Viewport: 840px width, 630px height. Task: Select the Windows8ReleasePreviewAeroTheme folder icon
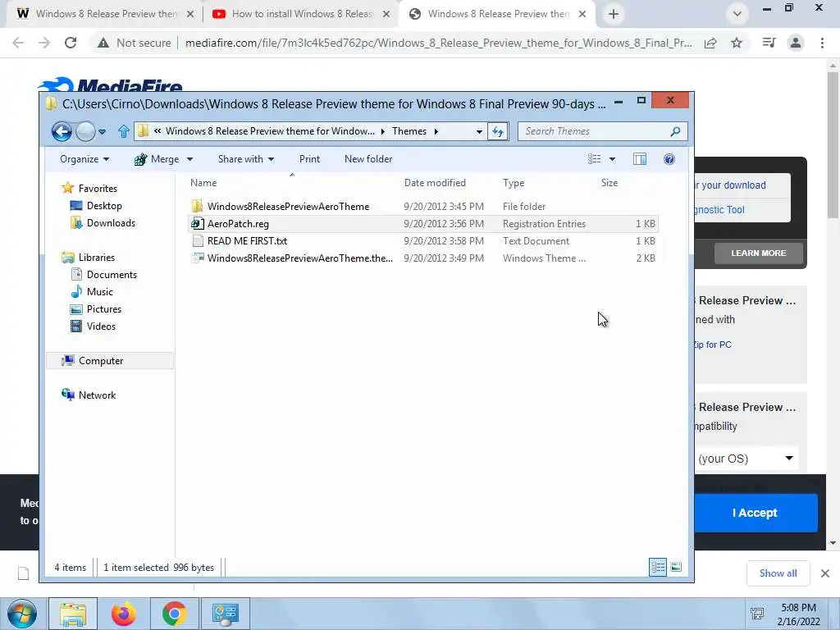point(198,206)
